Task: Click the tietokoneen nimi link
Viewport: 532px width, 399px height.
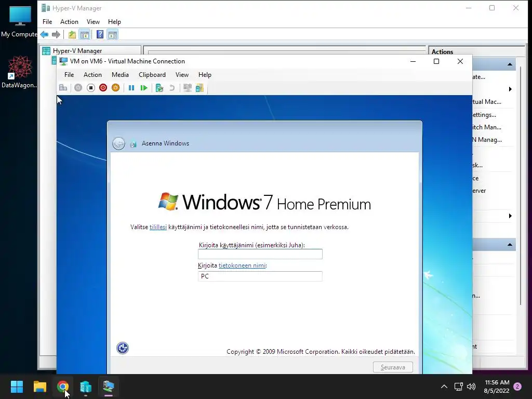Action: point(242,265)
